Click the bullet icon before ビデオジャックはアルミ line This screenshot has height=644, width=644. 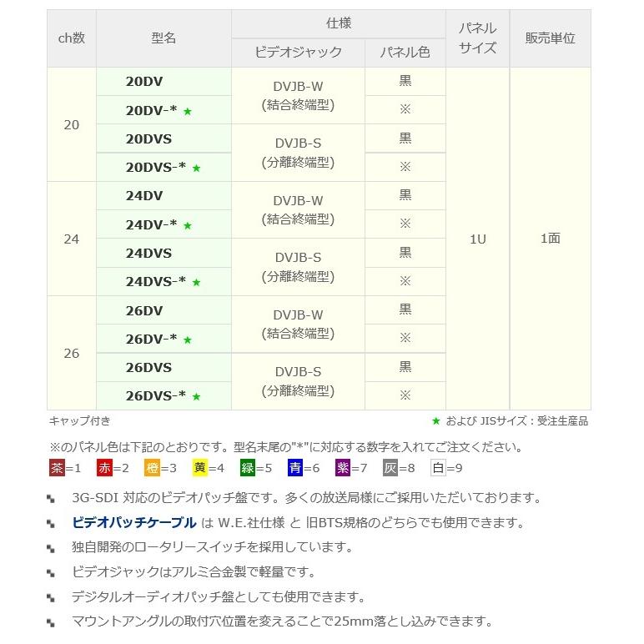click(51, 572)
